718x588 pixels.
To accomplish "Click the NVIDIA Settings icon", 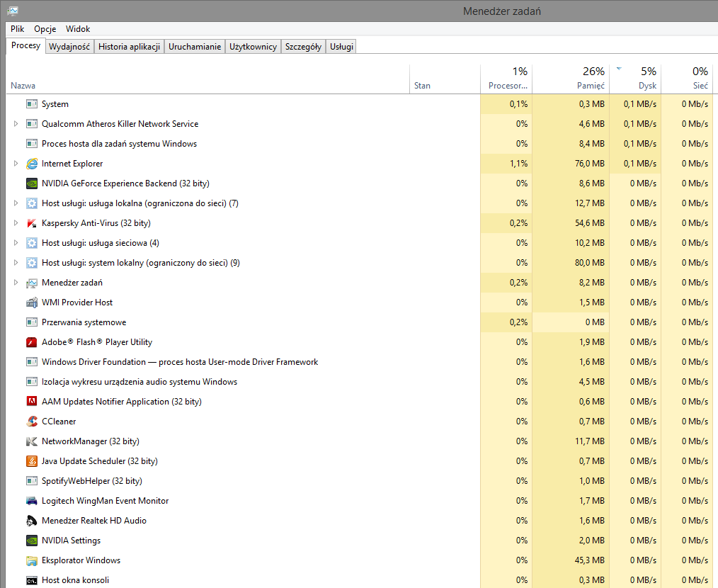I will 32,541.
